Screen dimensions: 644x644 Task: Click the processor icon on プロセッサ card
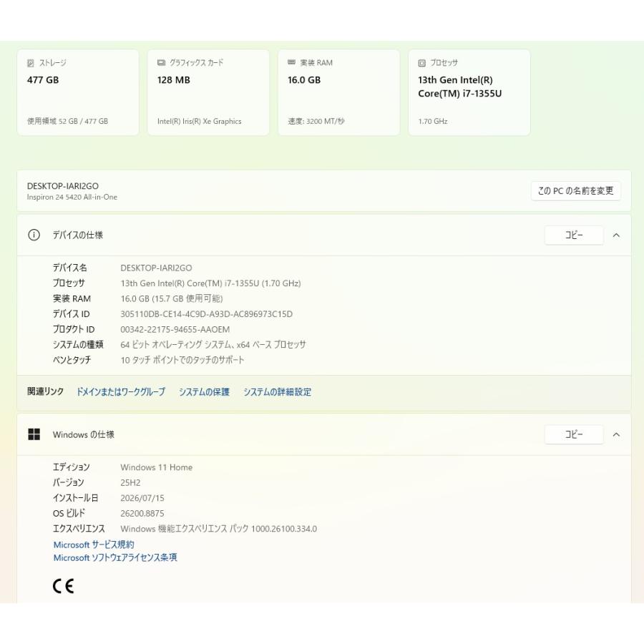pos(421,63)
